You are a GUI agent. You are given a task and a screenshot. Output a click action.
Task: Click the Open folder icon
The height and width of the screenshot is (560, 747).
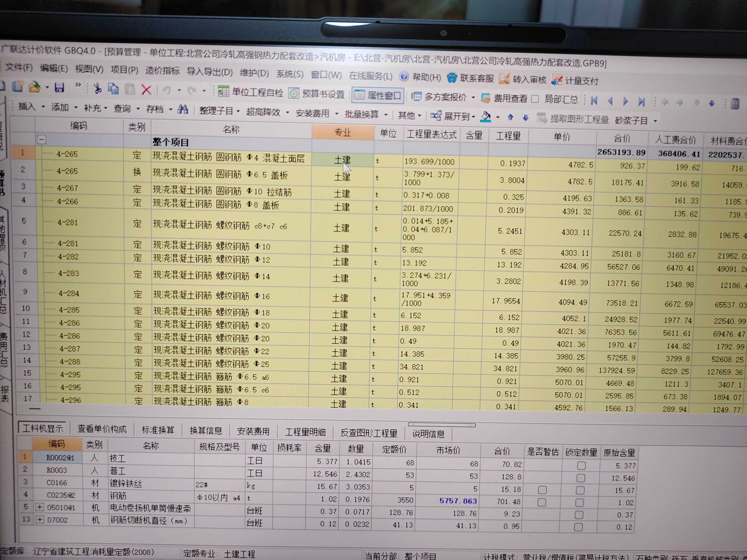(x=35, y=87)
